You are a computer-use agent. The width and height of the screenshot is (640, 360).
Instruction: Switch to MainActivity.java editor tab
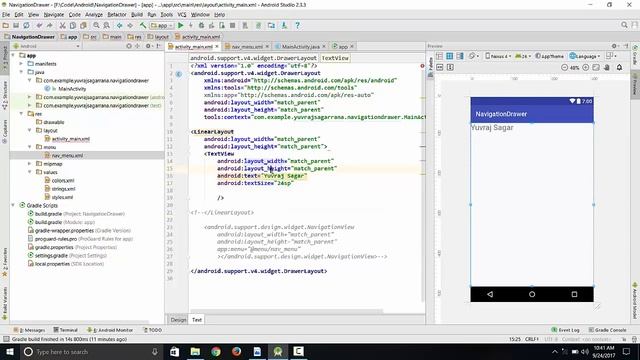[x=300, y=47]
